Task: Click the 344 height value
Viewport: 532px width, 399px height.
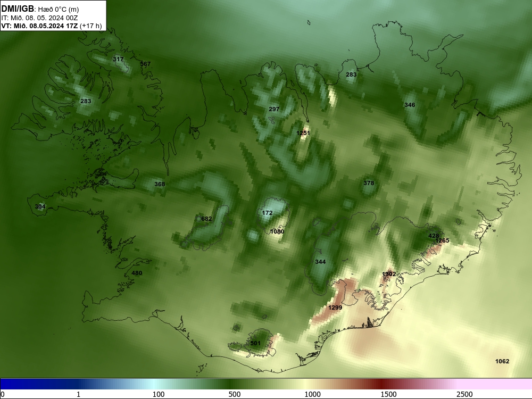Action: coord(320,262)
